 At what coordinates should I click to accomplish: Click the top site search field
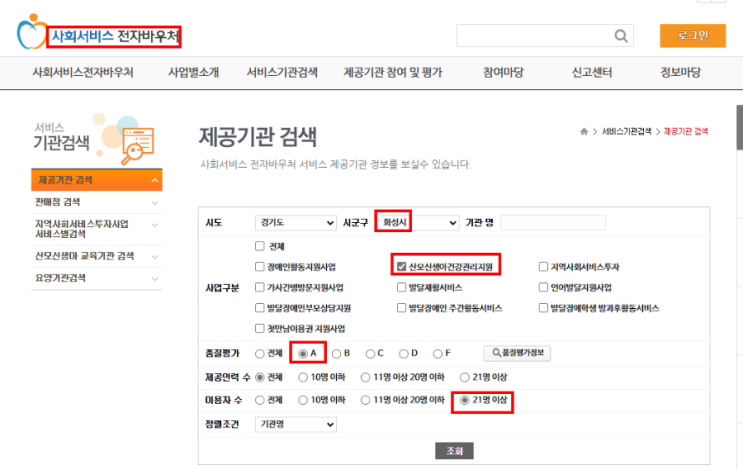pyautogui.click(x=545, y=36)
